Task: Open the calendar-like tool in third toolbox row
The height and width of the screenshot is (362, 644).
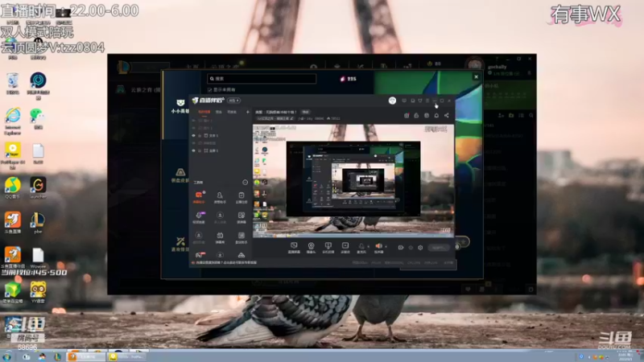Action: coord(220,237)
